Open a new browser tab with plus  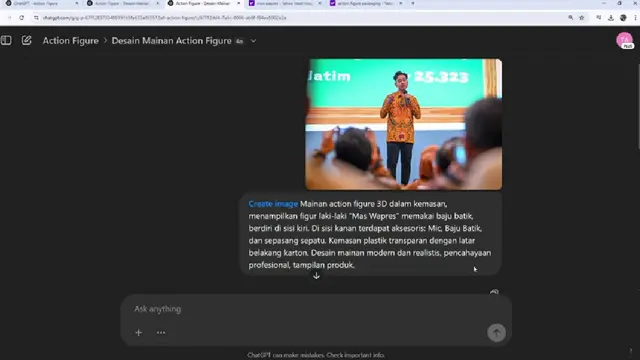(413, 3)
